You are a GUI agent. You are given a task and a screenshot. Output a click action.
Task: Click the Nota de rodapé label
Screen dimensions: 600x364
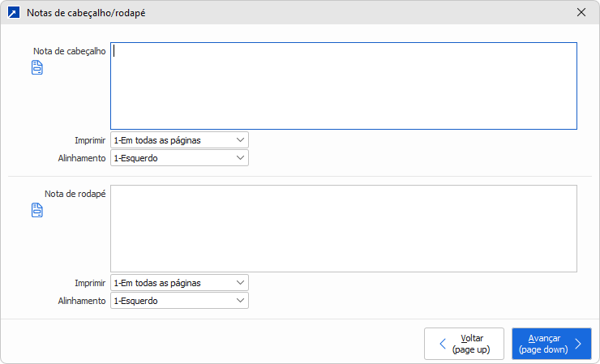tap(75, 194)
